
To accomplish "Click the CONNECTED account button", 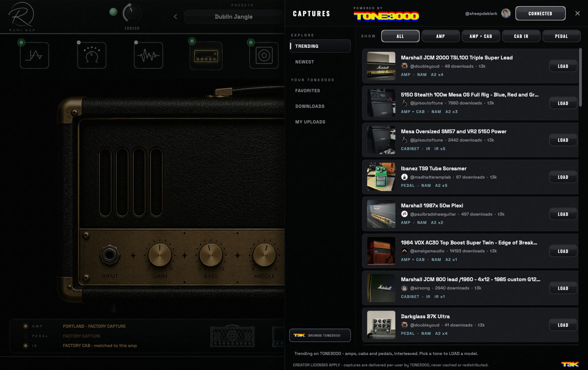I will pyautogui.click(x=540, y=13).
